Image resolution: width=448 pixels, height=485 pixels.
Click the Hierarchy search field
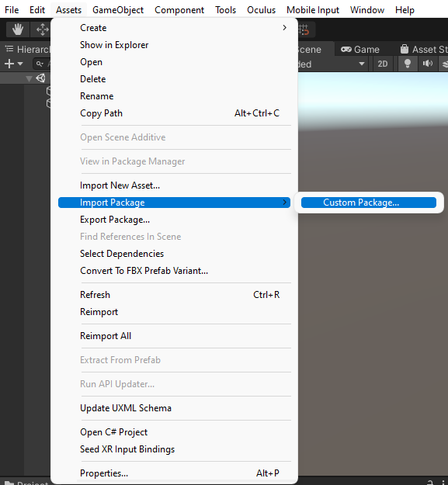[41, 64]
